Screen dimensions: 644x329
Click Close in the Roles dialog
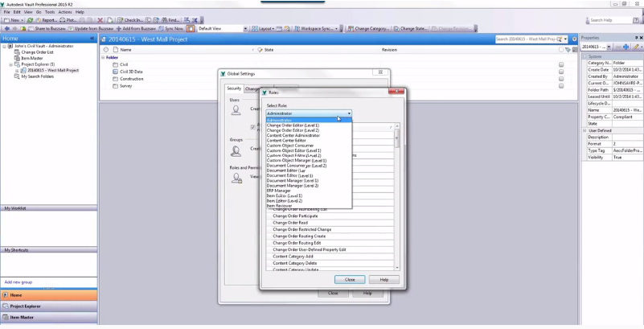[x=350, y=280]
